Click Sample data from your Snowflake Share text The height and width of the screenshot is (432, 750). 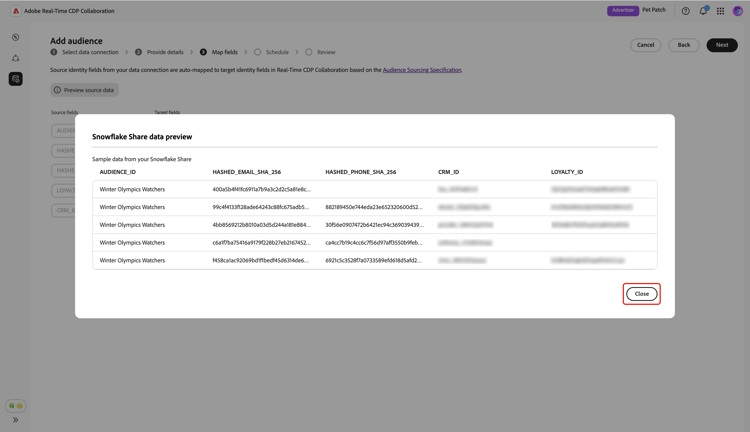tap(142, 159)
